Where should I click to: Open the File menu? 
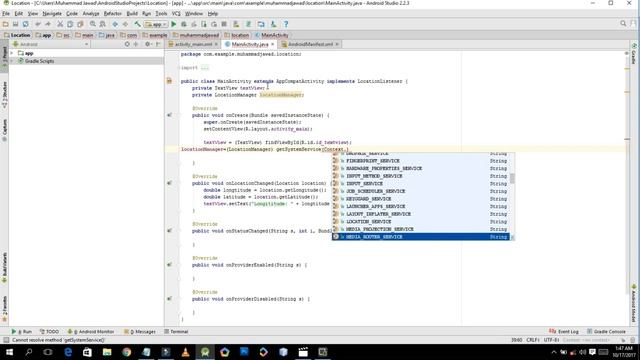(x=6, y=13)
